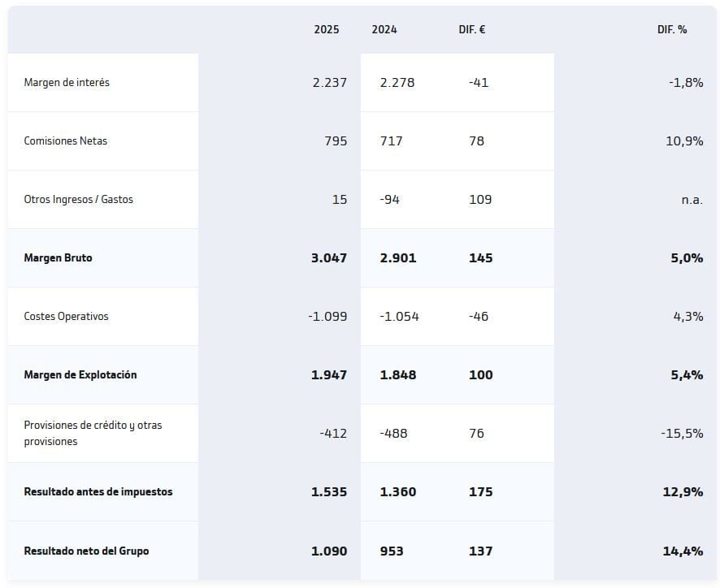Select the -15,5% provisions percentage cell
Viewport: 720px width, 588px height.
click(682, 433)
